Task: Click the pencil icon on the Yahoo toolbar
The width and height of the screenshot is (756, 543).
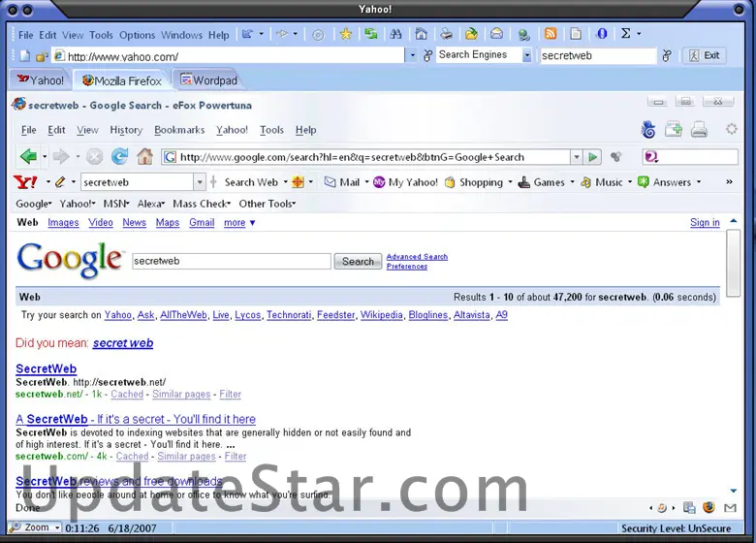Action: point(60,182)
